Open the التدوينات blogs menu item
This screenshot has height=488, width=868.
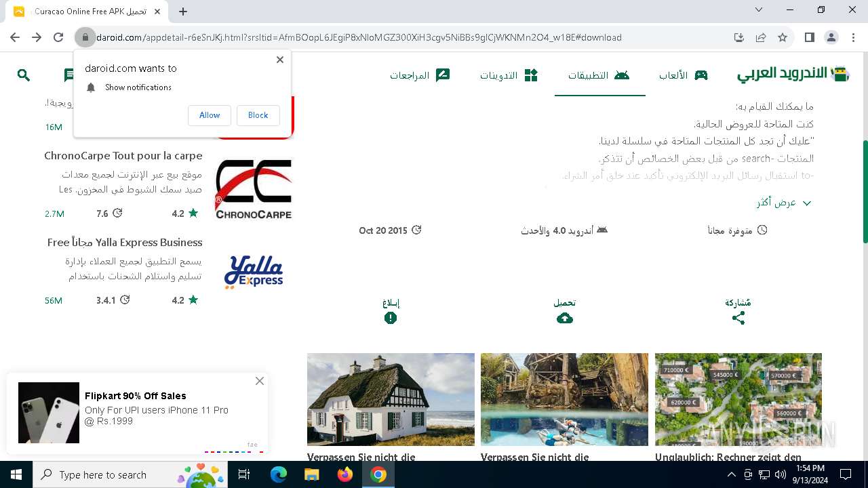509,75
